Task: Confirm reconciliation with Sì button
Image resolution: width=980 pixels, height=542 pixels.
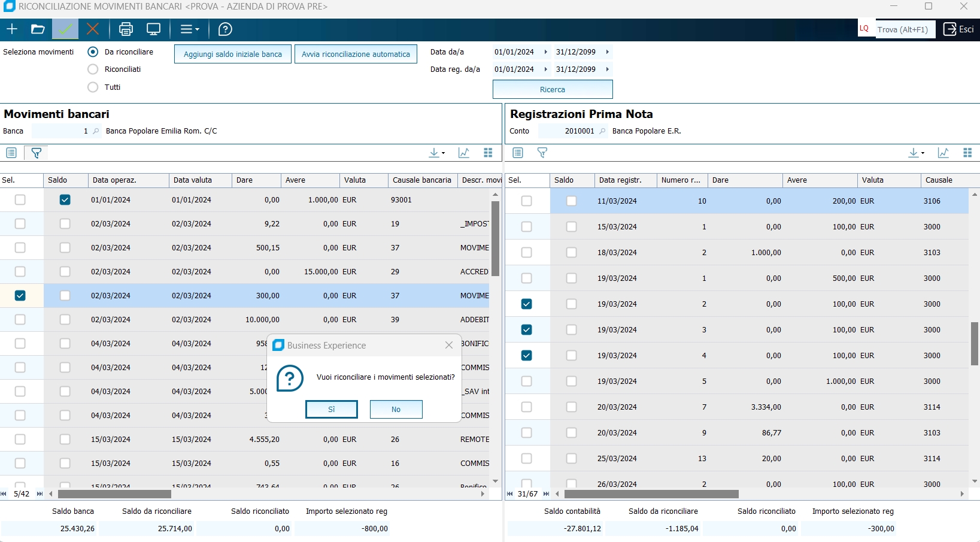Action: (x=331, y=410)
